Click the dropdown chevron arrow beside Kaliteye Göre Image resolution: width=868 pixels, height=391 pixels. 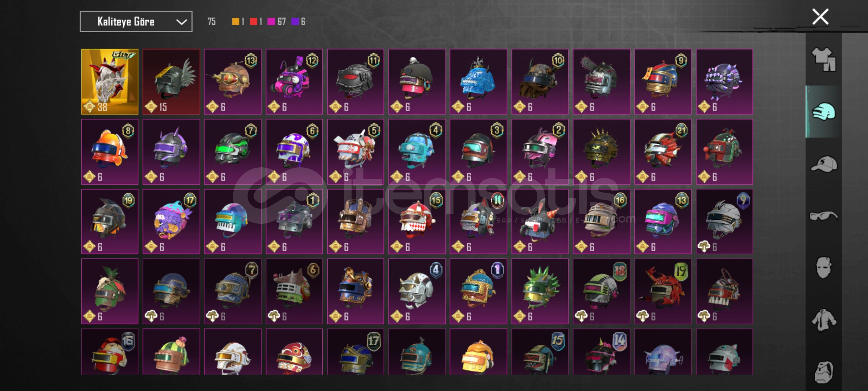(x=181, y=22)
